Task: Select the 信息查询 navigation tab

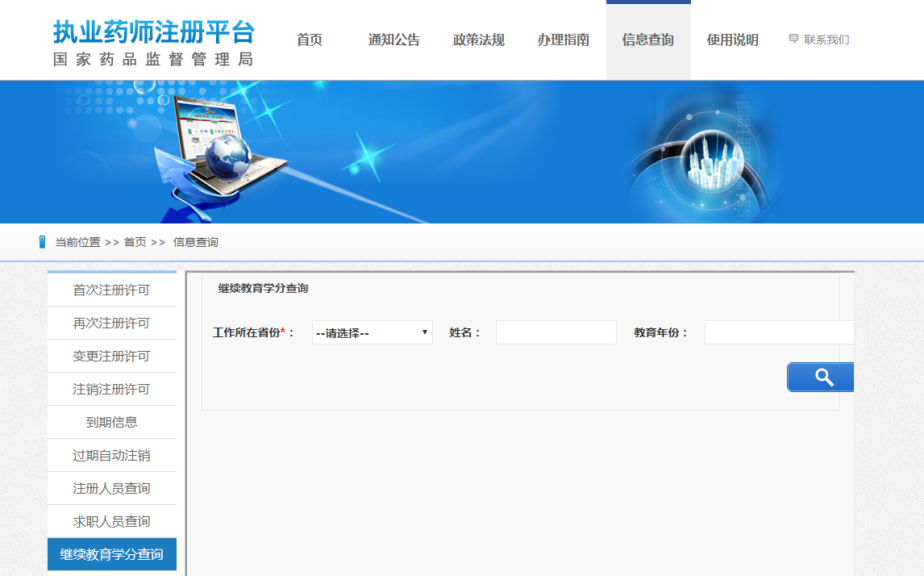Action: click(x=648, y=40)
